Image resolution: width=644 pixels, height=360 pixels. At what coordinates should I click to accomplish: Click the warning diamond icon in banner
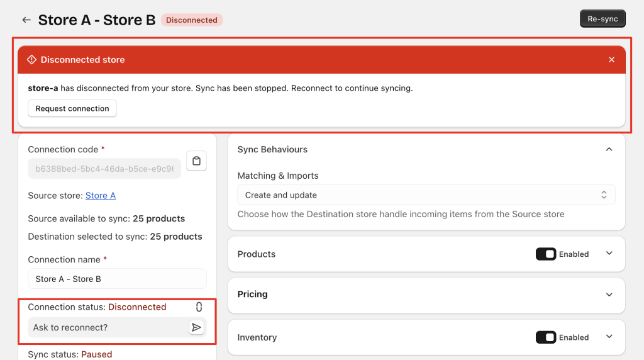click(x=31, y=60)
